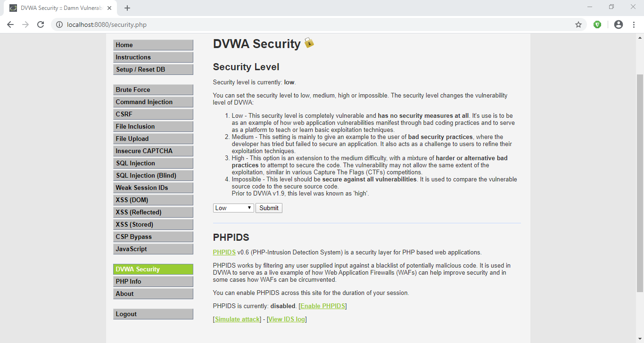Select Insecure CAPTCHA in sidebar
Viewport: 644px width, 343px height.
[x=153, y=151]
